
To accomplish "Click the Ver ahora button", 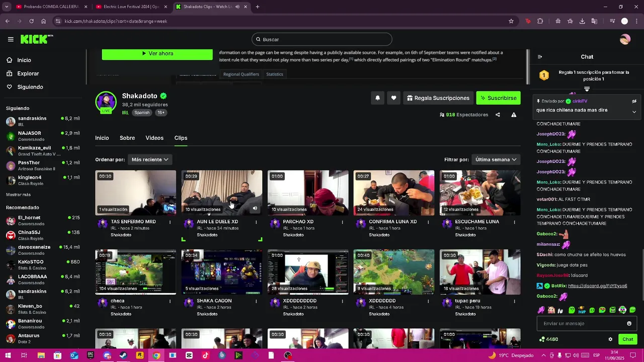I will (x=157, y=53).
